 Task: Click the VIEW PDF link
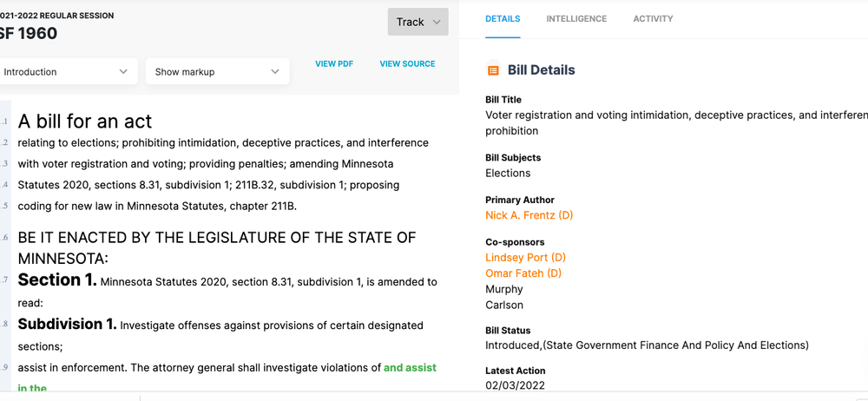pos(334,64)
